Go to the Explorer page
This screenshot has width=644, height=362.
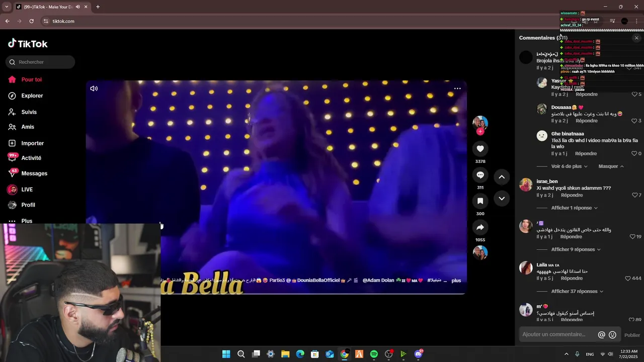click(x=32, y=96)
